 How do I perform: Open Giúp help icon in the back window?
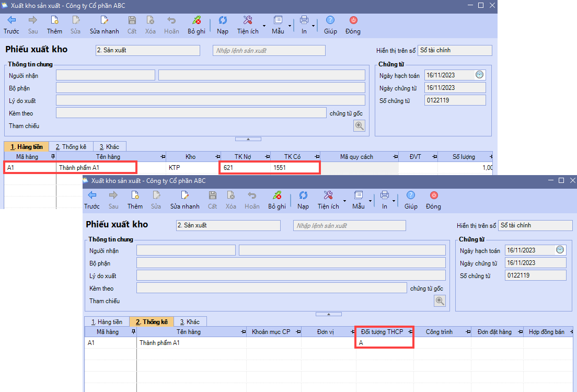coord(330,21)
